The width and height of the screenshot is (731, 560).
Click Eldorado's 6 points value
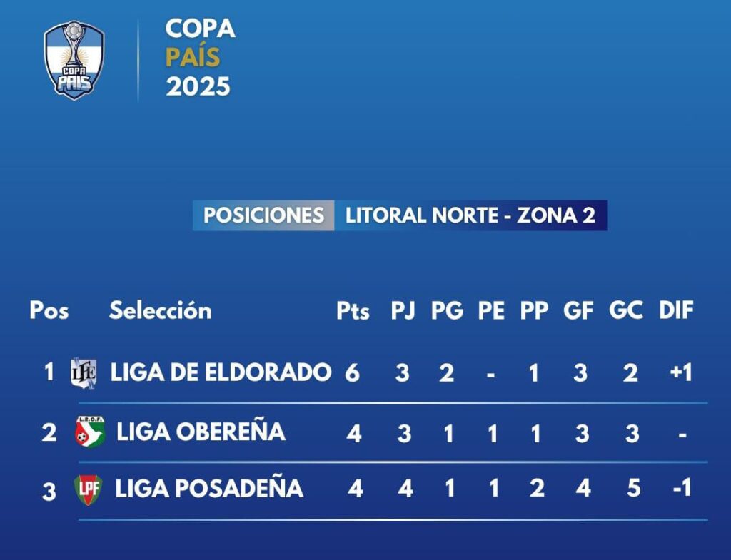click(353, 372)
